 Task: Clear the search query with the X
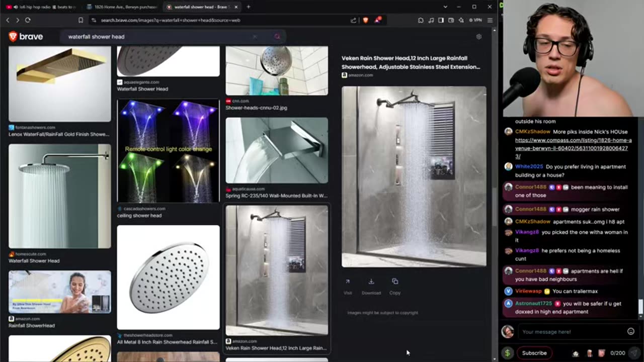255,37
